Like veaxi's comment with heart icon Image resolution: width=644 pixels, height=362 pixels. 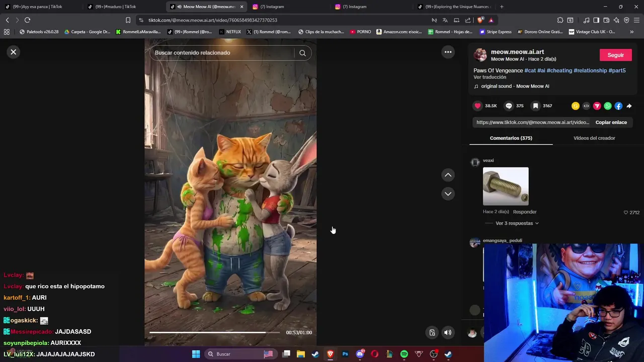[x=626, y=212]
